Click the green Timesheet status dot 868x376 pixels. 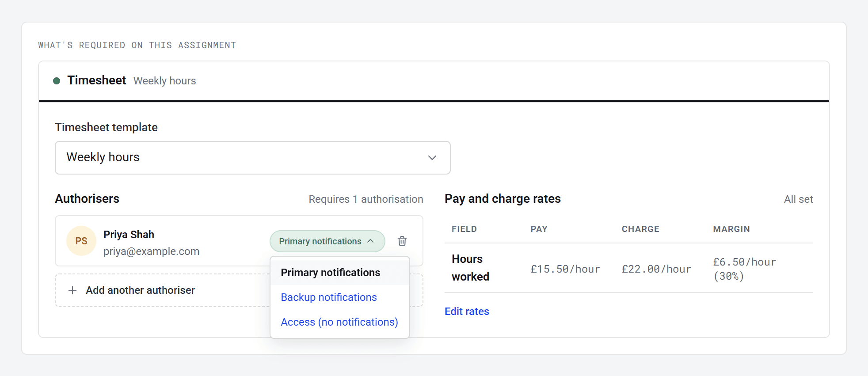57,80
